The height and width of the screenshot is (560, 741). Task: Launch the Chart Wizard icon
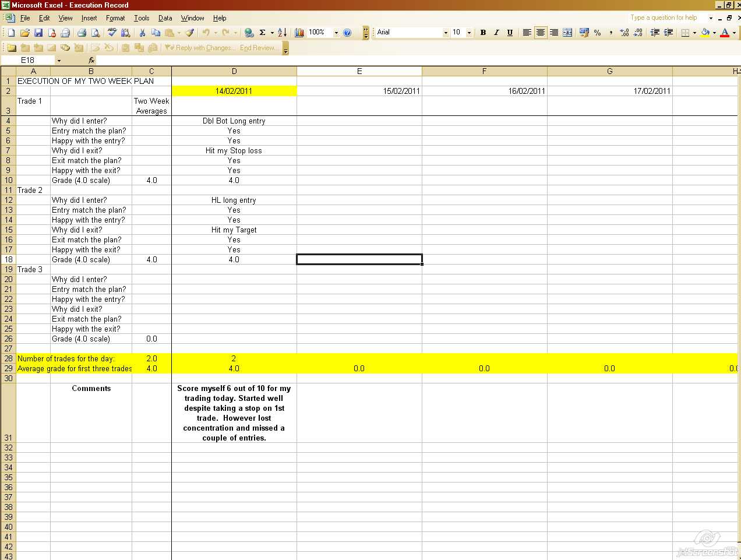(299, 33)
